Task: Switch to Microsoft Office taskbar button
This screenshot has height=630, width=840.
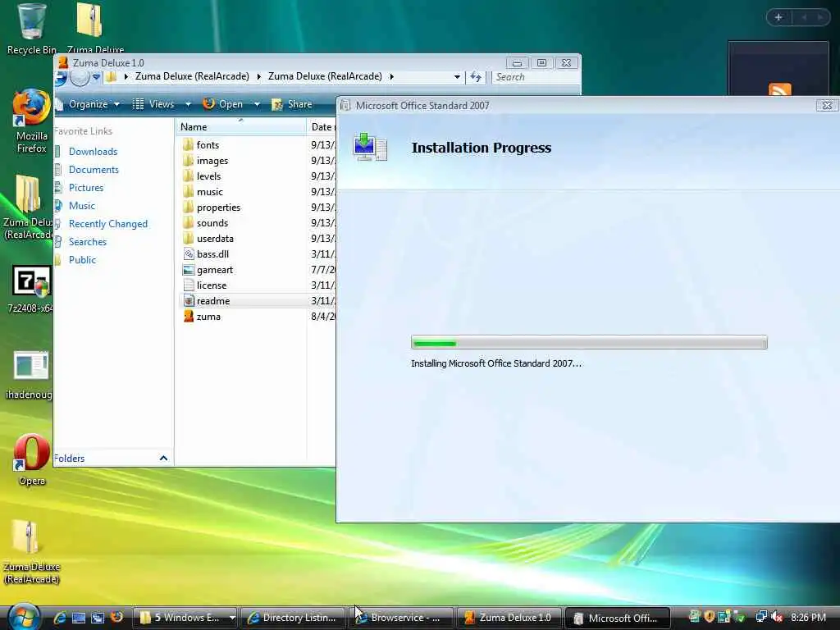Action: tap(618, 618)
